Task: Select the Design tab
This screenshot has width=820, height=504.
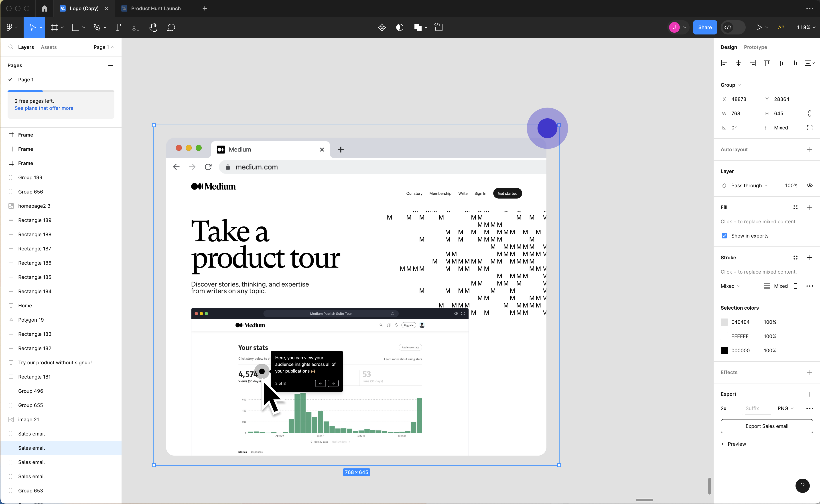Action: point(729,47)
